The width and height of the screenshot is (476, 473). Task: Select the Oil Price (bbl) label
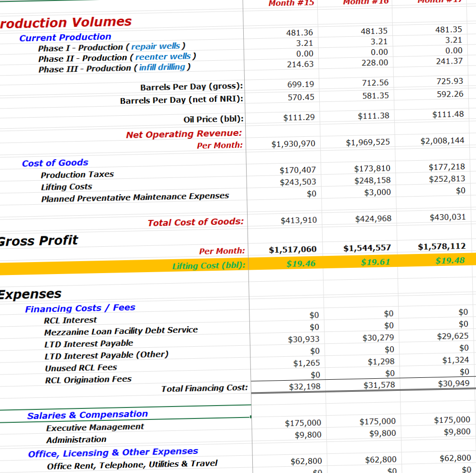point(214,119)
